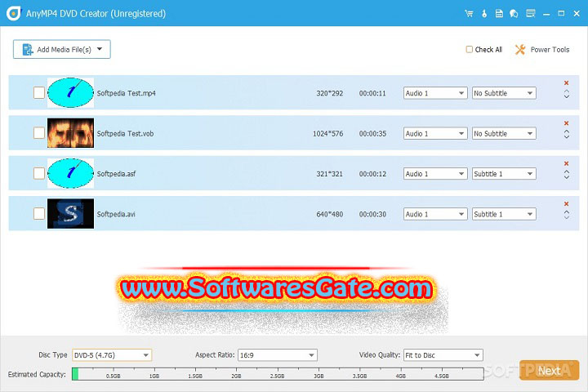
Task: Click duration 00:00:11
Action: click(x=372, y=93)
